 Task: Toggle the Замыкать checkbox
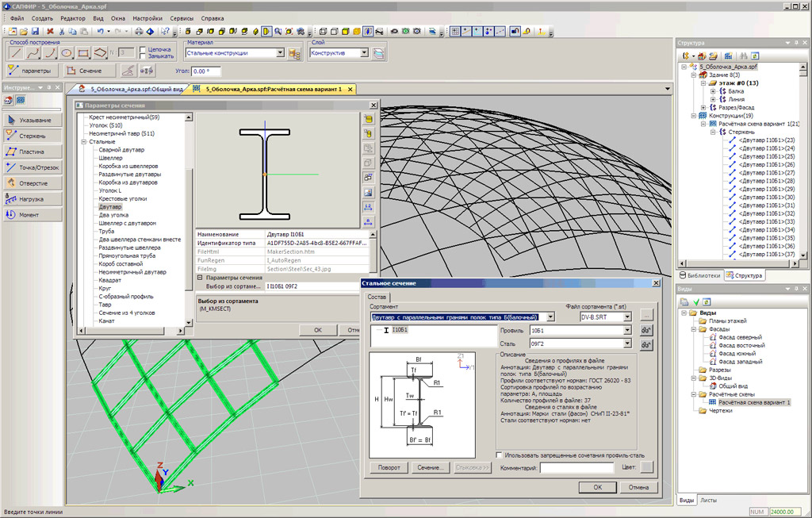pyautogui.click(x=143, y=57)
